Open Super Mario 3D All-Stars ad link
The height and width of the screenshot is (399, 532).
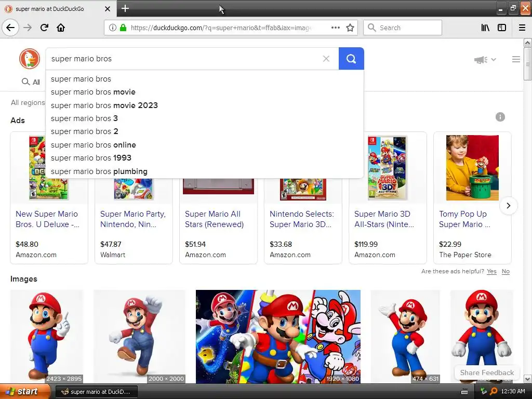click(384, 219)
